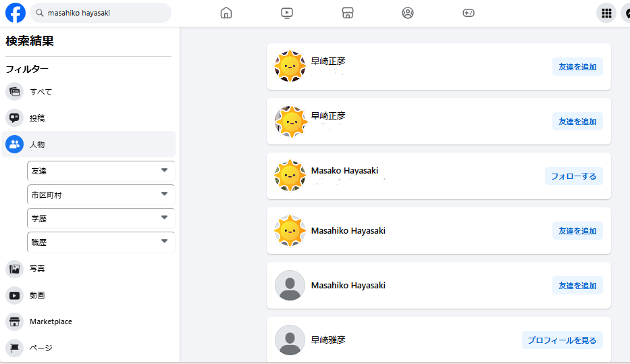Expand the 市区町村 filter dropdown
Screen dimensions: 630x364
[101, 195]
